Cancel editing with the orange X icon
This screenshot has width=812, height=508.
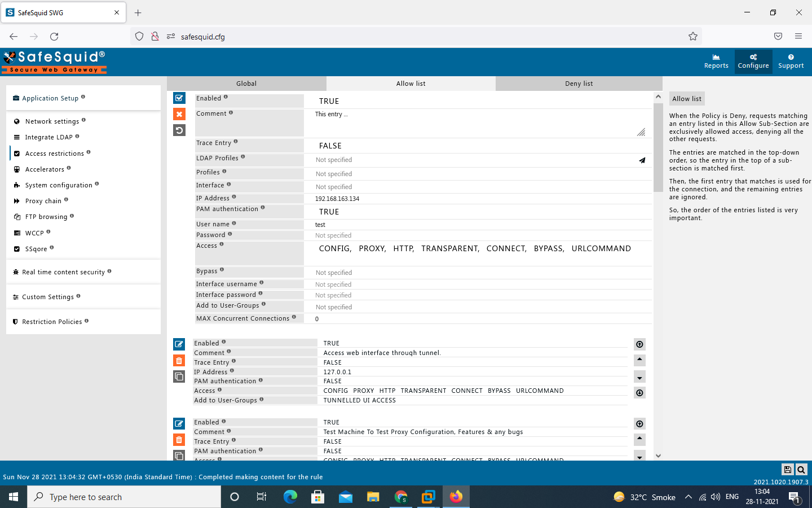(179, 114)
